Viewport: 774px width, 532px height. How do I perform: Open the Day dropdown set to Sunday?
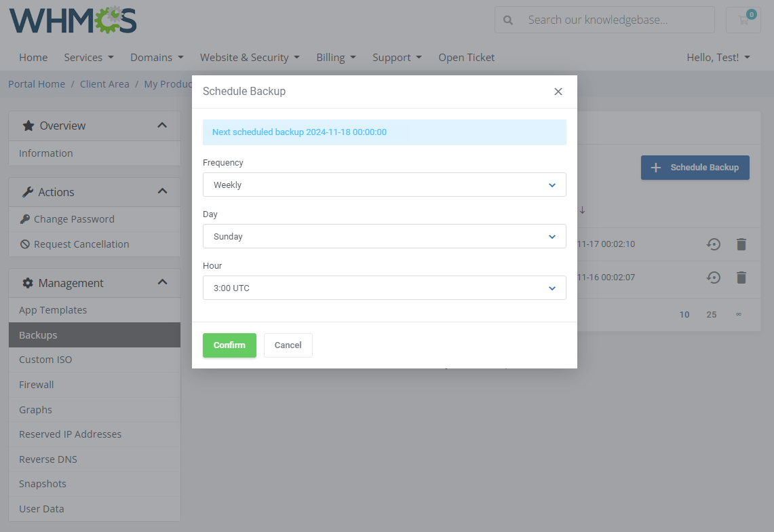(384, 236)
